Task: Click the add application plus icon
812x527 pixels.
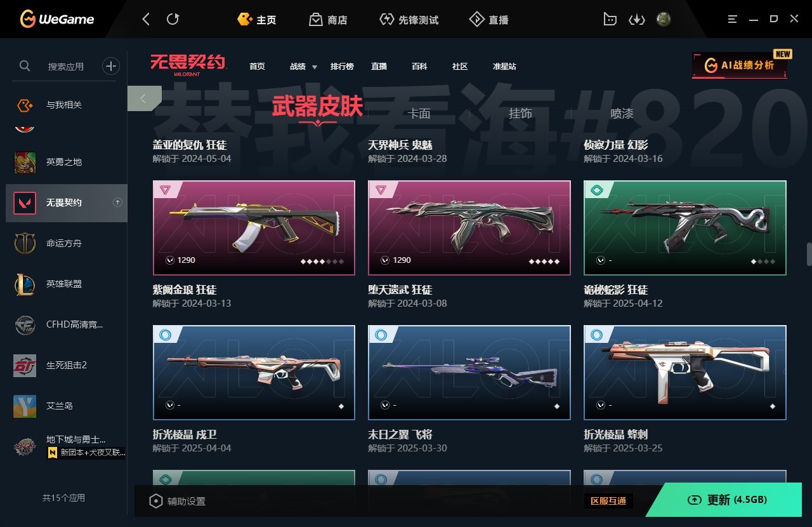Action: tap(111, 66)
